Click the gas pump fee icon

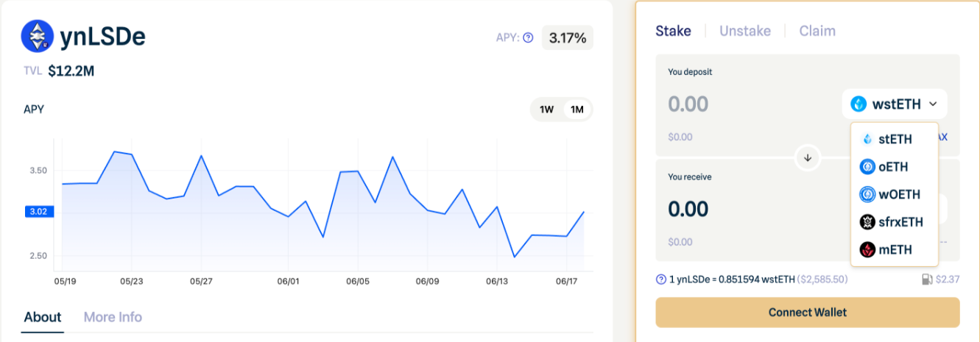pyautogui.click(x=927, y=279)
